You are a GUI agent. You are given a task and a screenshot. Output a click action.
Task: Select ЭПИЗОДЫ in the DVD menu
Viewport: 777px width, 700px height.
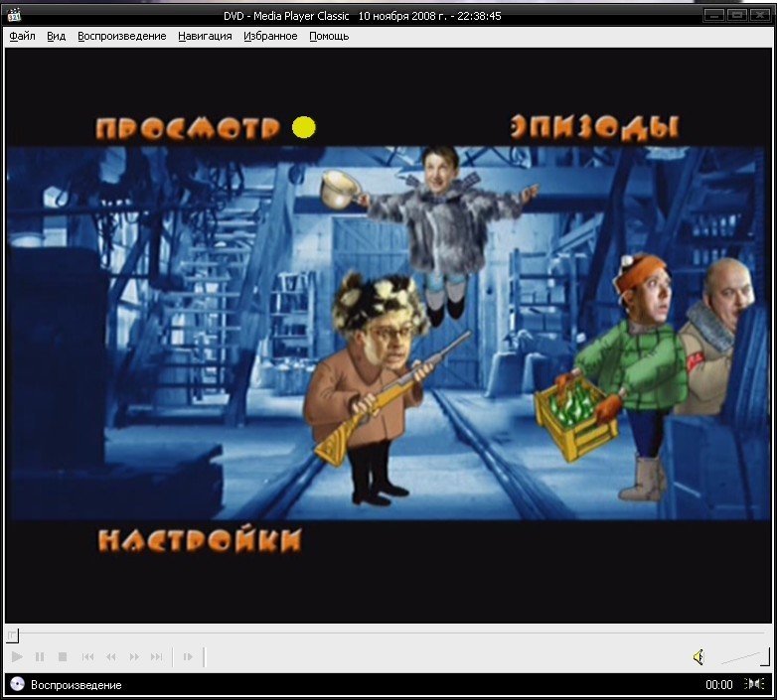pyautogui.click(x=594, y=127)
